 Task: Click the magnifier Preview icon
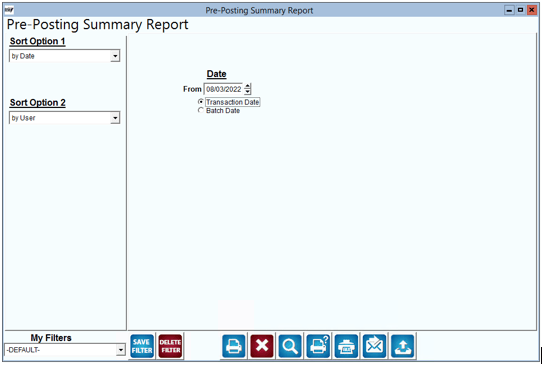tap(290, 346)
